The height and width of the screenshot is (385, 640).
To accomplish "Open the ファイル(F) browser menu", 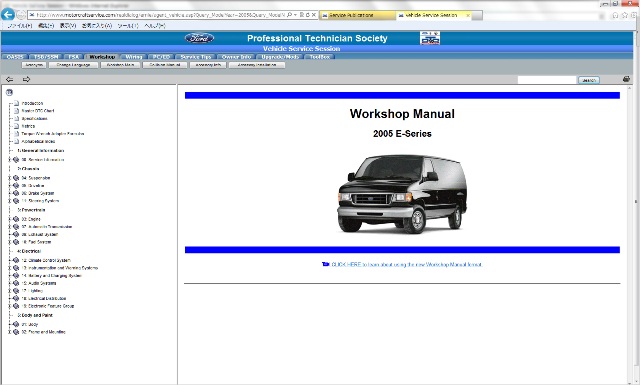I will (20, 25).
